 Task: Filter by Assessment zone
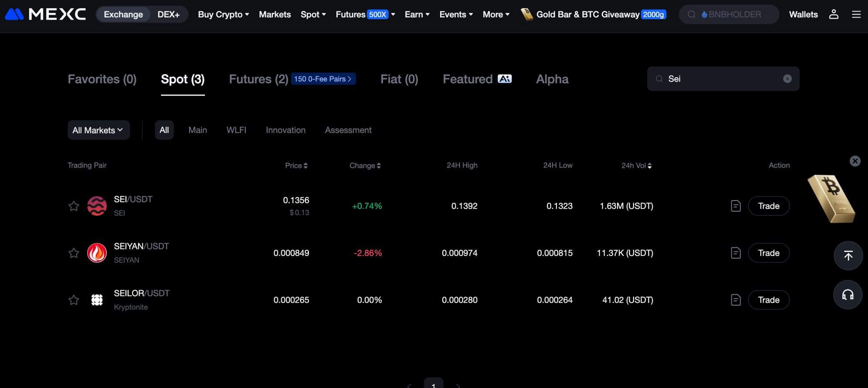[348, 130]
